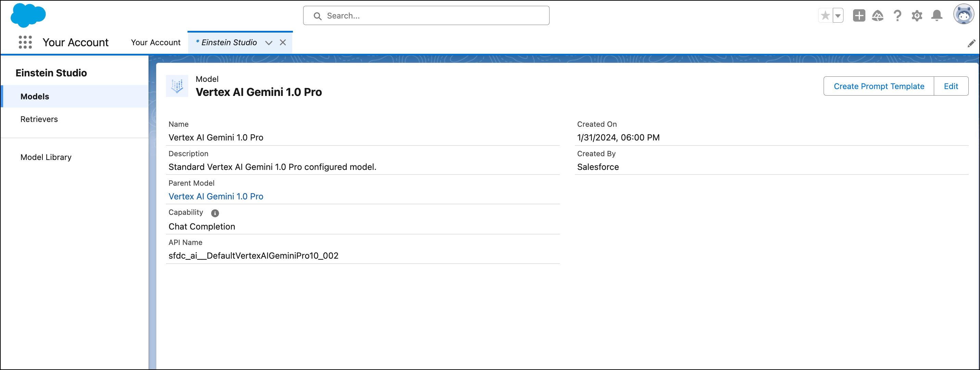
Task: Open the Setup gear icon
Action: [x=917, y=16]
